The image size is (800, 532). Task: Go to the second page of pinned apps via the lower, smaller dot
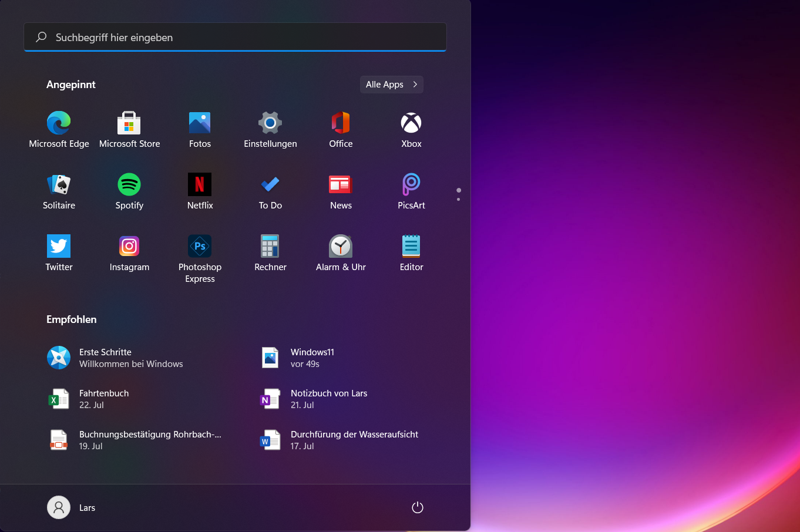458,200
